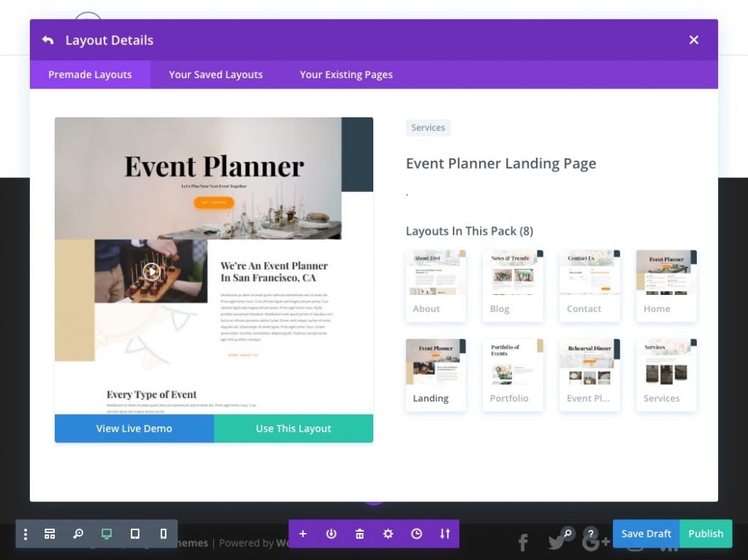Viewport: 748px width, 560px height.
Task: Expand builder options via three-dot menu
Action: (26, 534)
